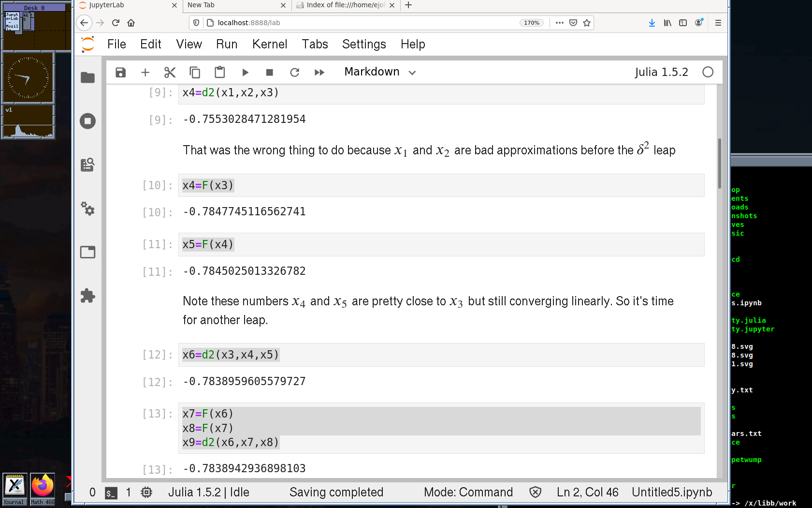Interrupt the kernel with the stop icon
Image resolution: width=812 pixels, height=508 pixels.
(270, 73)
